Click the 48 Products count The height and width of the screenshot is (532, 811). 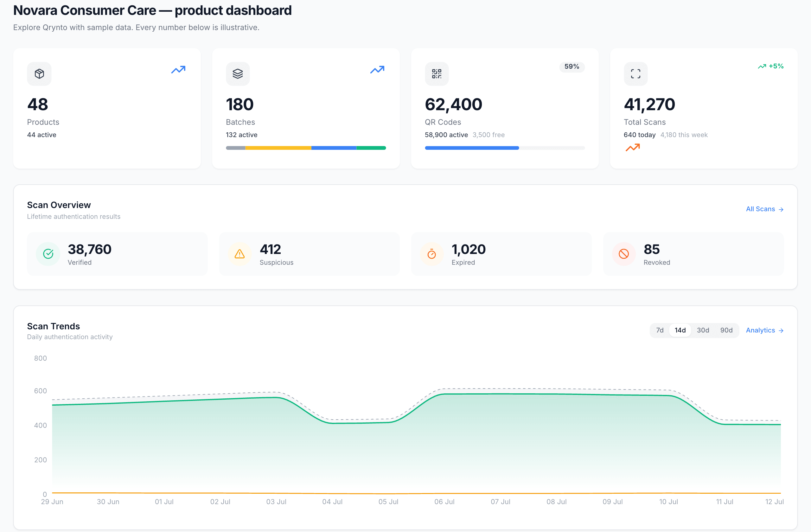37,104
